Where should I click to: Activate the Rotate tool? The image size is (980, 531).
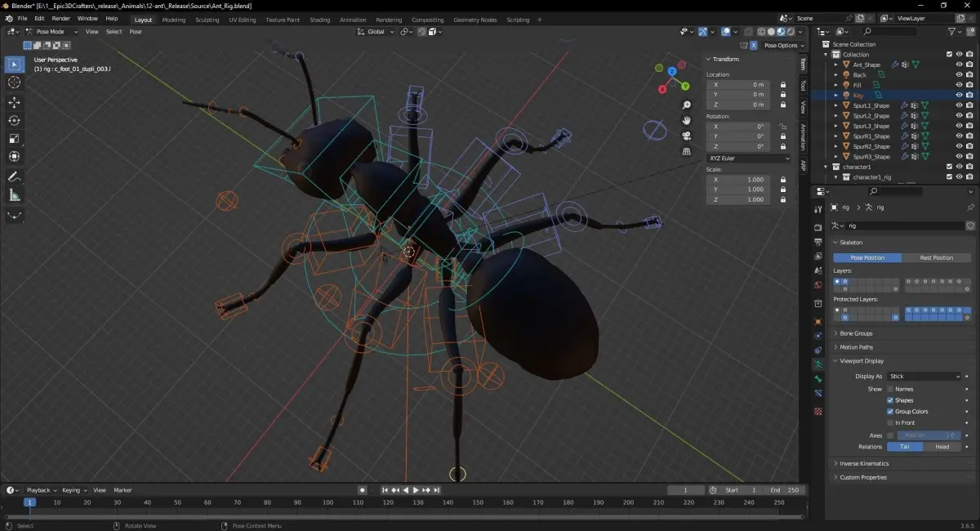[14, 120]
